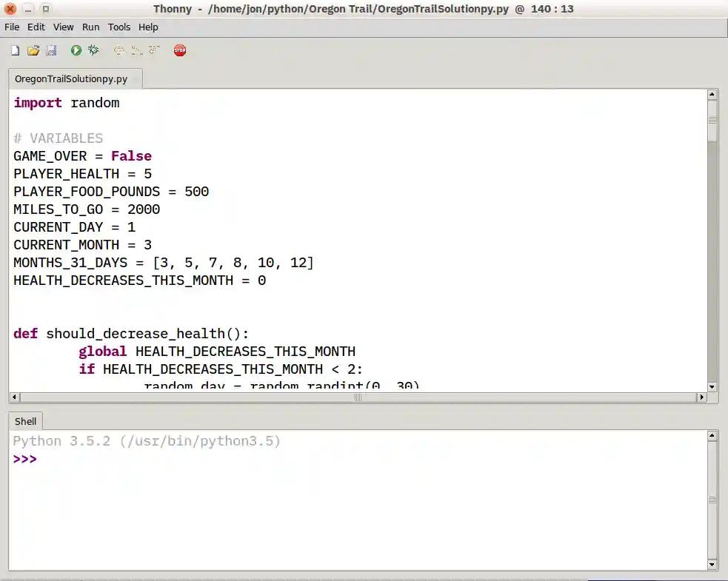
Task: Step over the current line
Action: coord(118,50)
